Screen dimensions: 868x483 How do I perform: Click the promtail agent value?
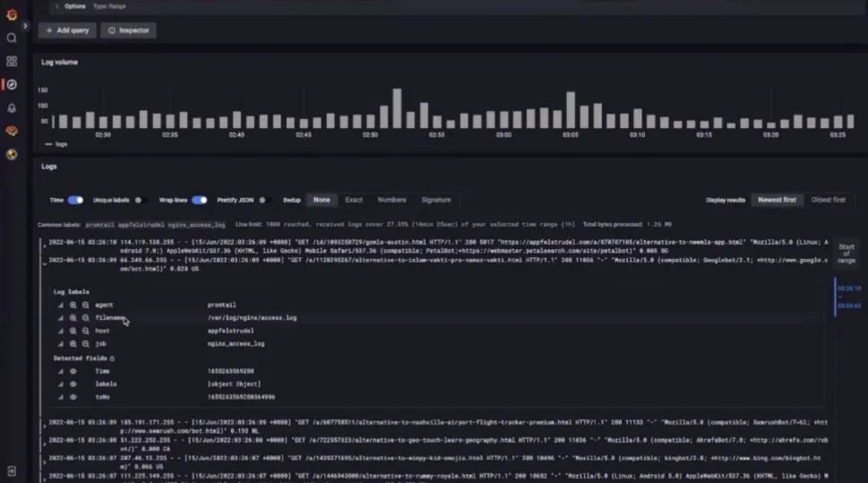(x=221, y=306)
